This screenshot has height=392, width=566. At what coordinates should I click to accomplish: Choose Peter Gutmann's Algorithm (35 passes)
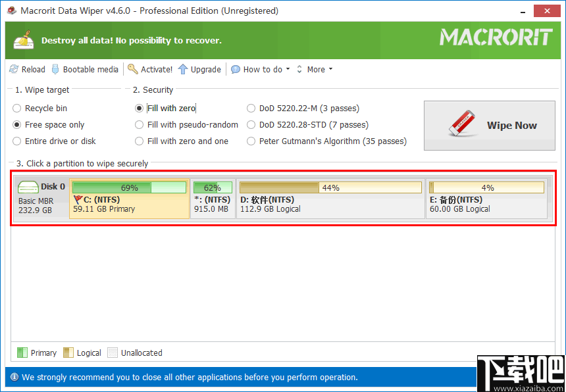coord(251,141)
